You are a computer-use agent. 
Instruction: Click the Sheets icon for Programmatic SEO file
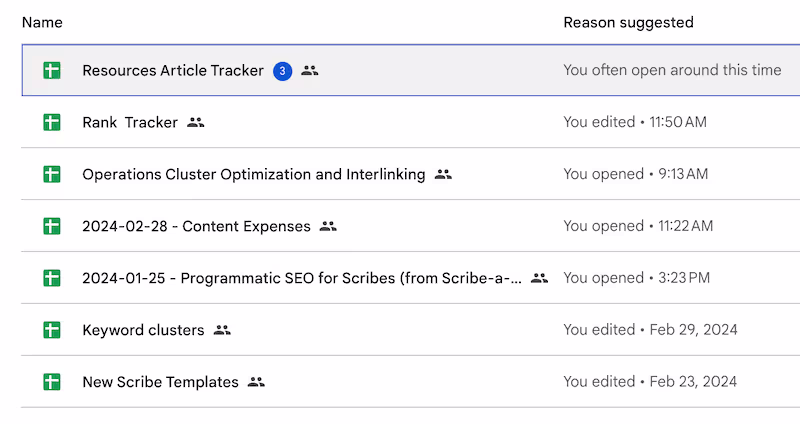52,278
